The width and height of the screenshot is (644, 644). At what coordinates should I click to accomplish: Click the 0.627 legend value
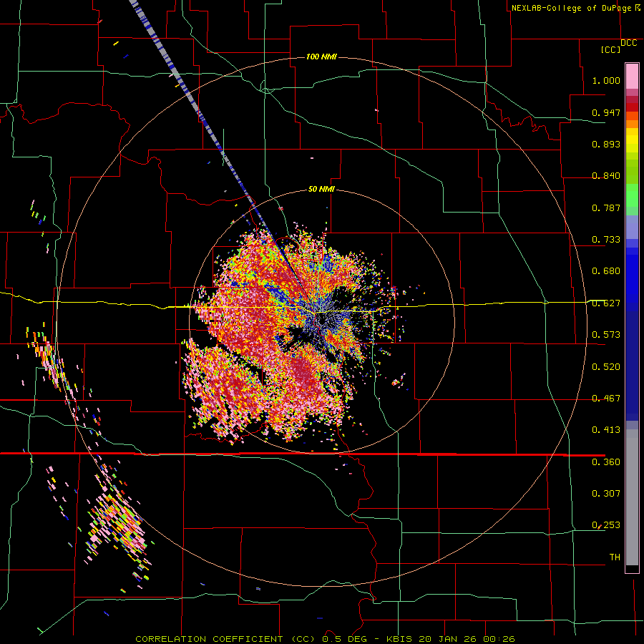[606, 303]
